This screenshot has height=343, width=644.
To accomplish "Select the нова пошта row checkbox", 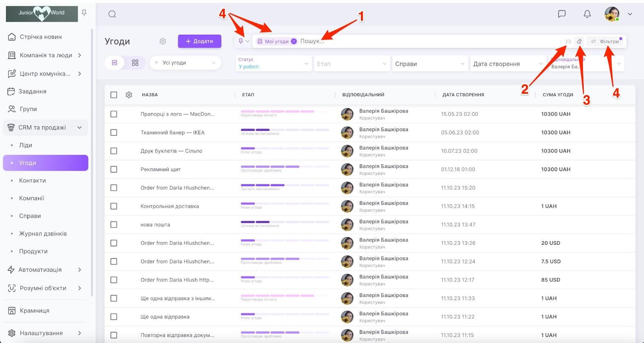I will click(114, 225).
